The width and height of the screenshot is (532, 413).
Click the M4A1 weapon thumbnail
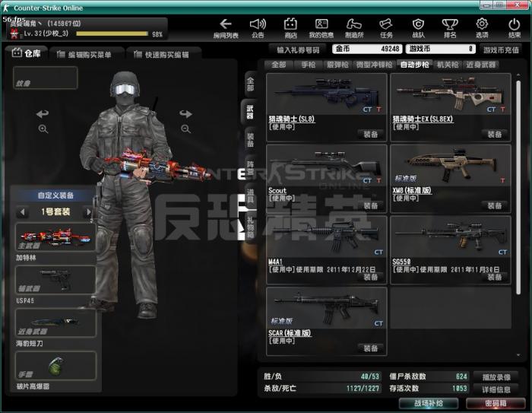tap(327, 237)
